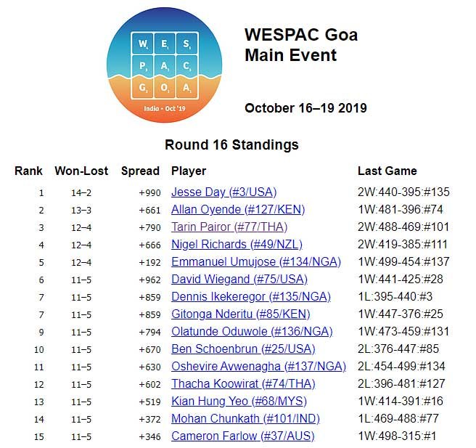
Task: Click the Round 16 Standings heading
Action: tap(231, 144)
